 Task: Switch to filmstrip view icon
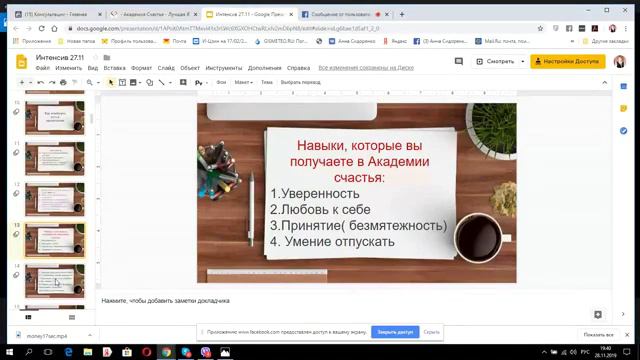coord(28,317)
